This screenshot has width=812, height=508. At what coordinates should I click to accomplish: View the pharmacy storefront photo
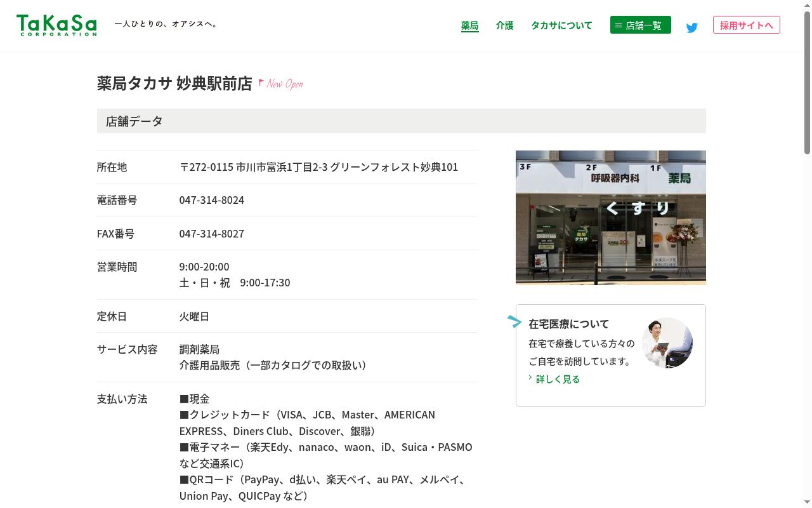[x=611, y=218]
